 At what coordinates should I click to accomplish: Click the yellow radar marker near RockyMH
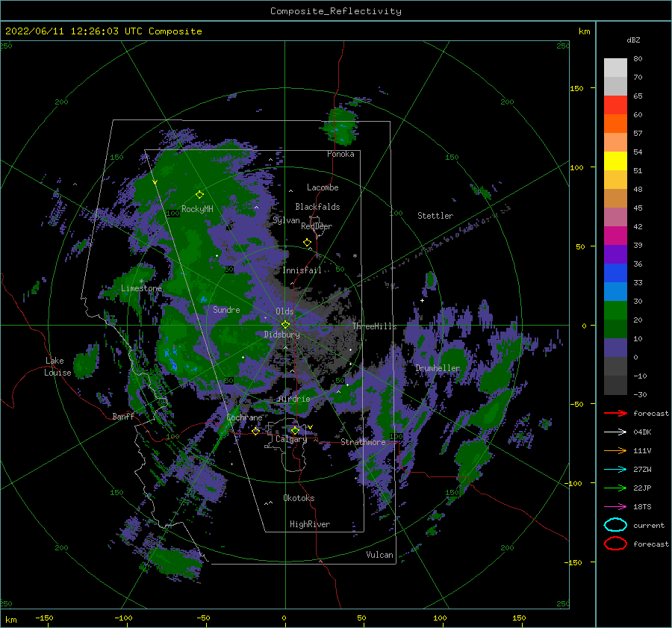199,195
